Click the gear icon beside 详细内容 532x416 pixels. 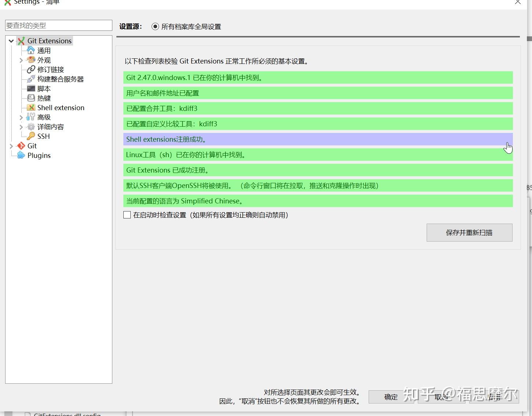click(31, 127)
